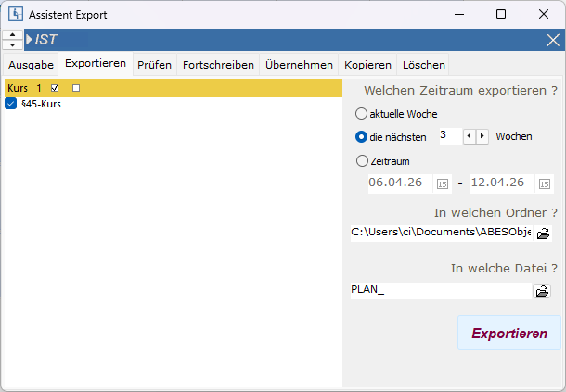Select the 'aktuelle Woche' radio option
Viewport: 566px width, 392px height.
pos(361,114)
